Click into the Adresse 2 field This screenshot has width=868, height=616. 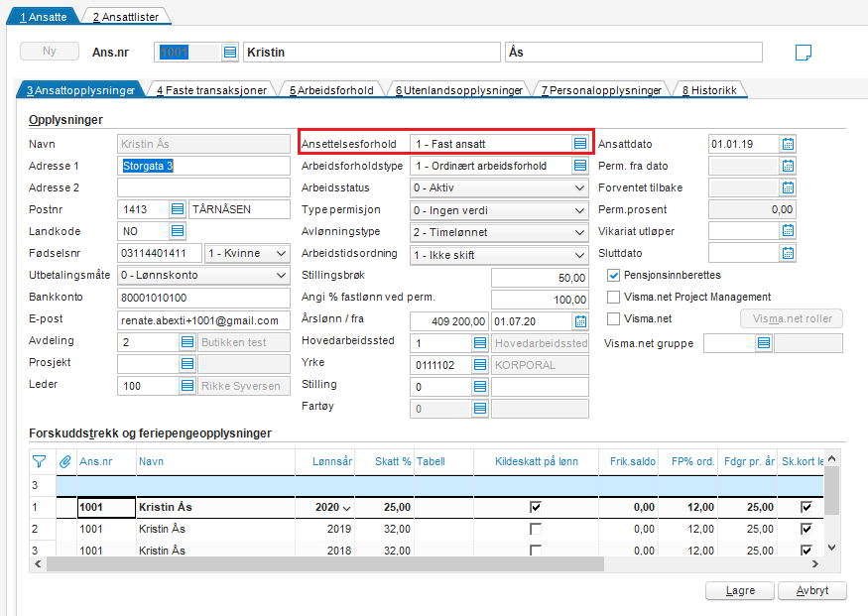[x=203, y=187]
